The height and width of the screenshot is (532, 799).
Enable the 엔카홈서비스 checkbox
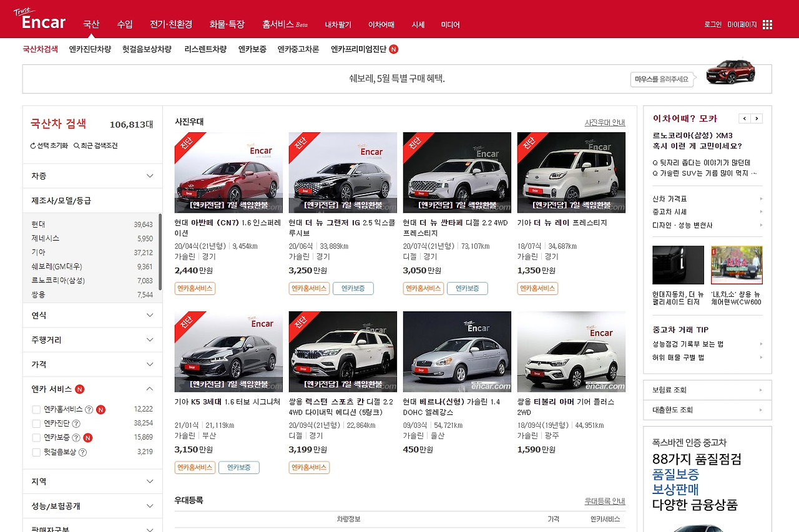click(36, 410)
